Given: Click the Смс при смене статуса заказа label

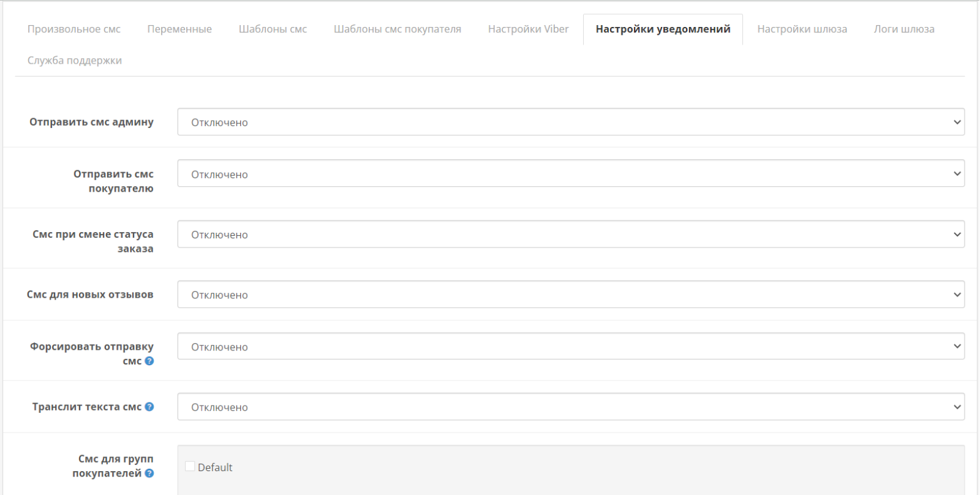Looking at the screenshot, I should (93, 241).
